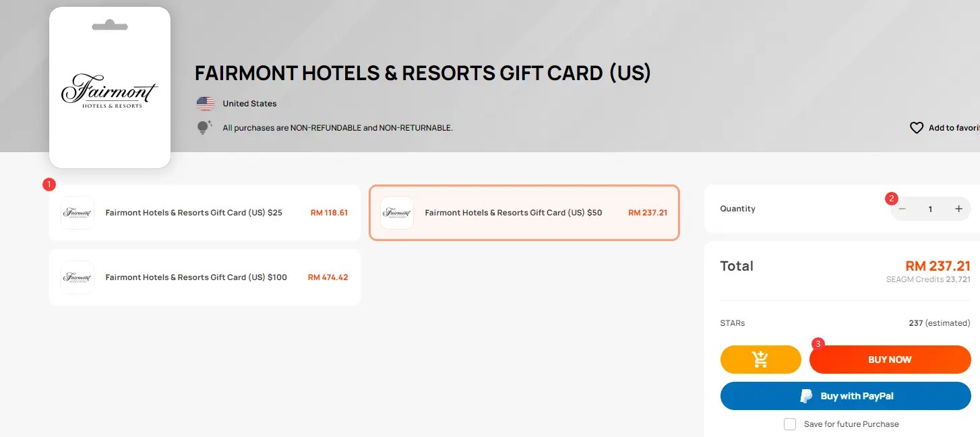The width and height of the screenshot is (980, 437).
Task: Enable Save for future Purchase
Action: [x=789, y=424]
